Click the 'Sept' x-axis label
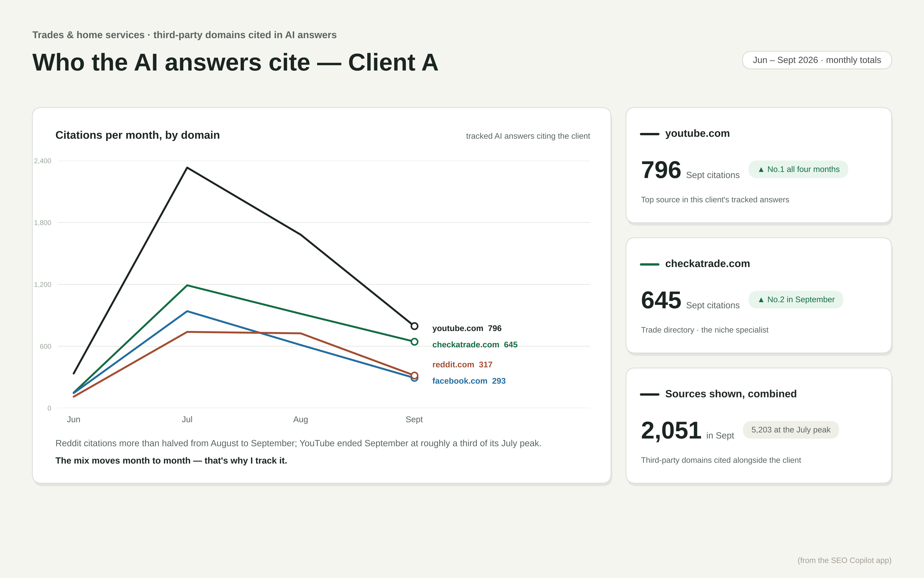924x578 pixels. click(414, 419)
